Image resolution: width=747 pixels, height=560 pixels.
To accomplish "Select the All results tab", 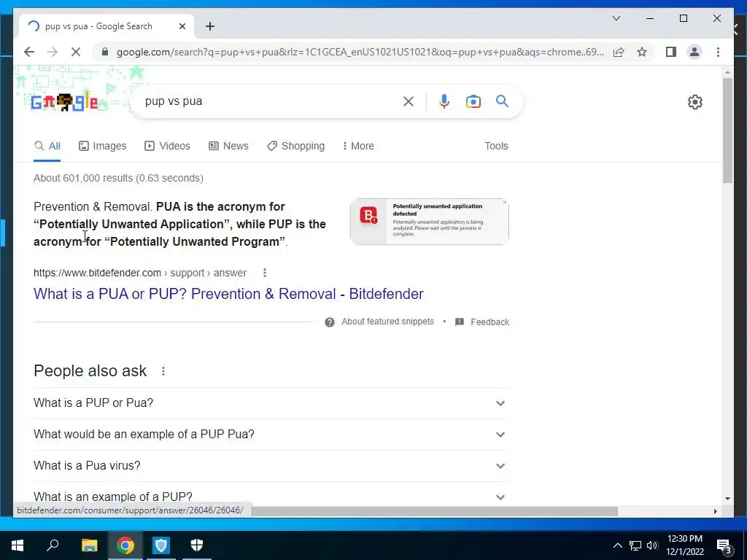I will [47, 146].
